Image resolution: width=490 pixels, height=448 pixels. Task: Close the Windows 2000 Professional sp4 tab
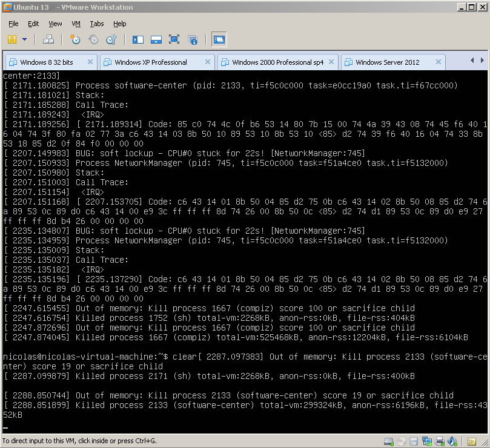click(331, 62)
